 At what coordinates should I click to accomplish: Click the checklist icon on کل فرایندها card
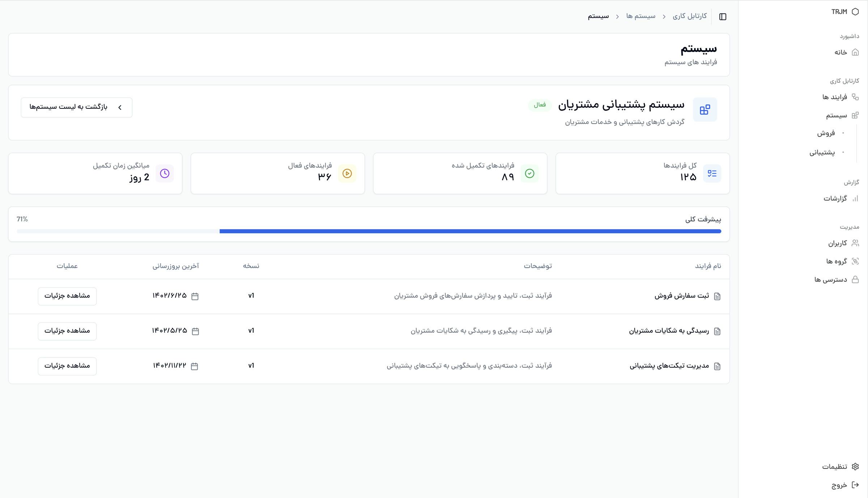pos(712,173)
